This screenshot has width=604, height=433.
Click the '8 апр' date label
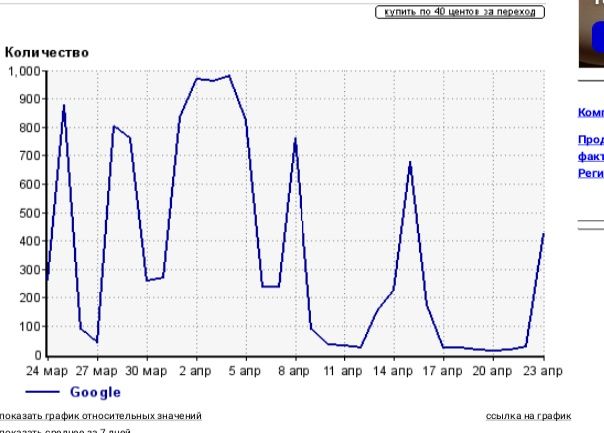294,371
